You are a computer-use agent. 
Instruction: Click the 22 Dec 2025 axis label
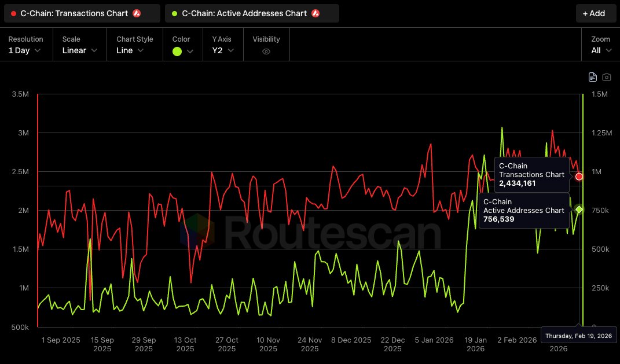pos(392,344)
